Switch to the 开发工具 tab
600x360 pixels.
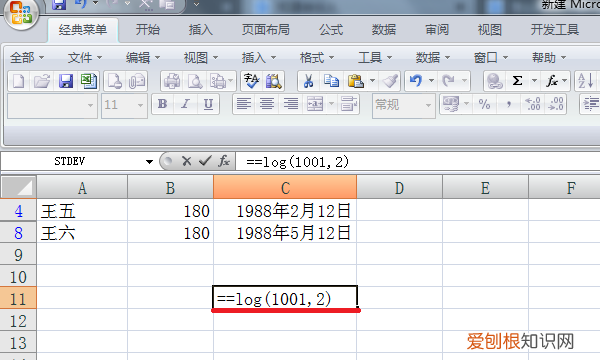tap(554, 29)
